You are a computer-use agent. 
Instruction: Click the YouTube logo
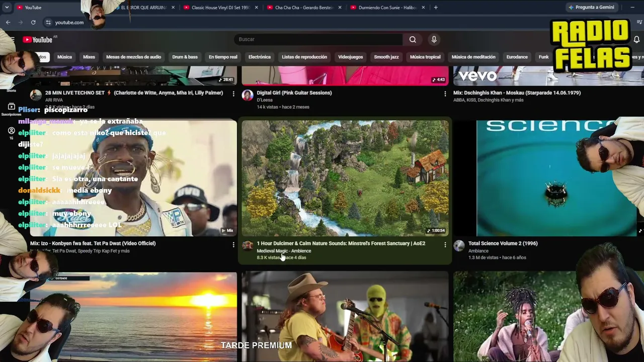click(x=38, y=40)
